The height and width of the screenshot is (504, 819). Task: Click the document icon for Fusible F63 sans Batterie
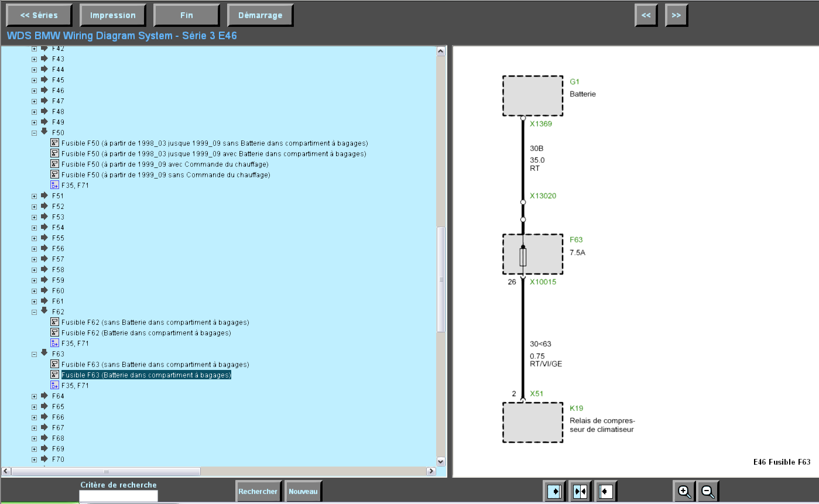pos(55,365)
